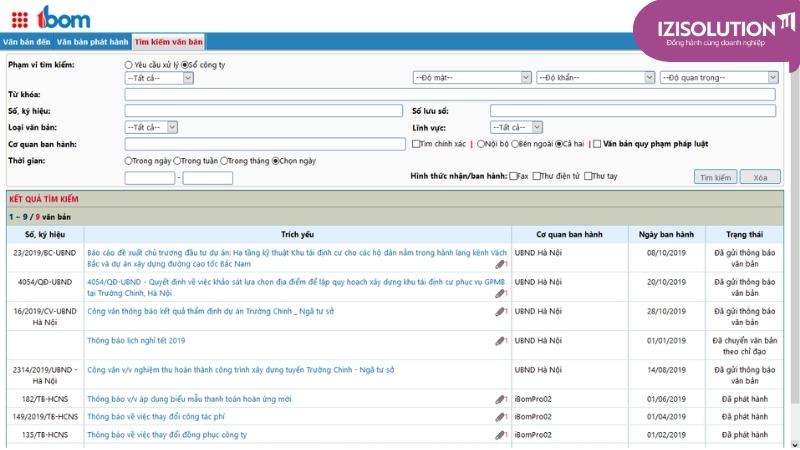This screenshot has height=450, width=800.
Task: Open attachment icon for 4054/QĐ-UBND row
Action: 500,293
